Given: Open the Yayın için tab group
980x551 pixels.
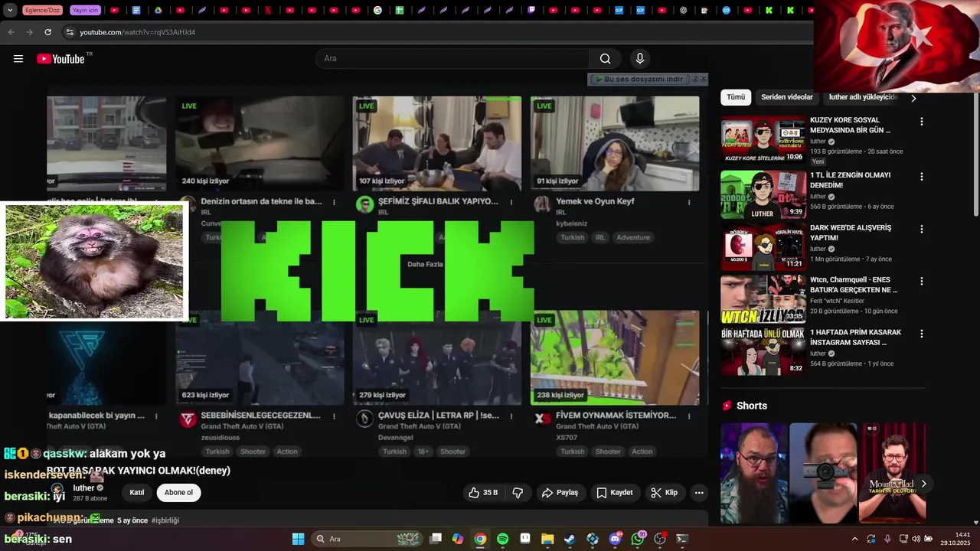Looking at the screenshot, I should click(x=85, y=11).
